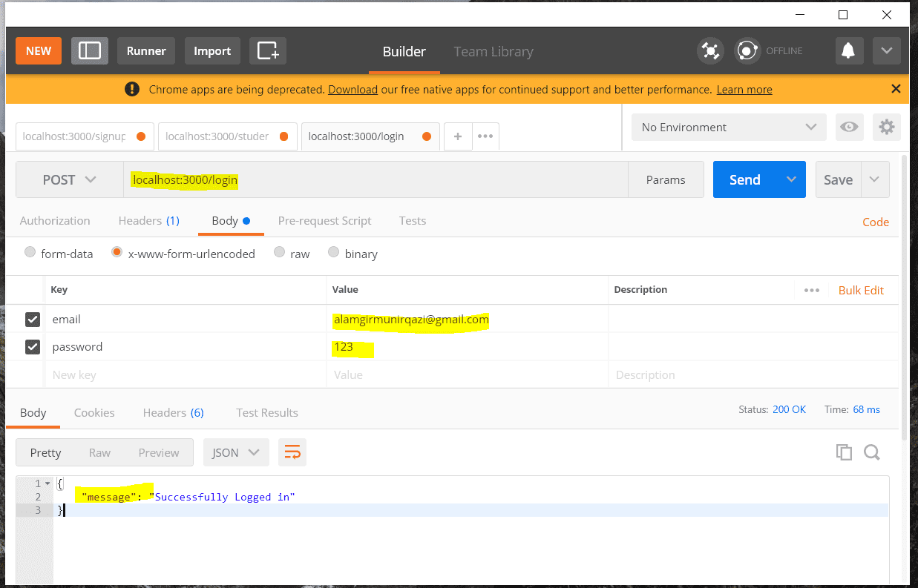Open environment quick look eye icon

coord(849,127)
